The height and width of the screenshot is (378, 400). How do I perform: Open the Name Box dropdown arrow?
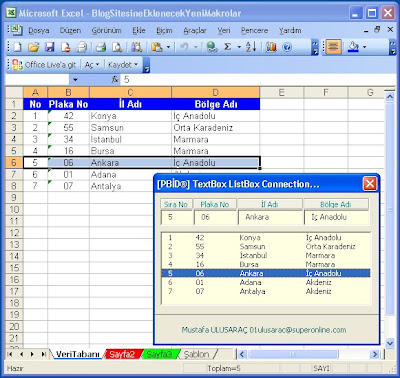tap(75, 80)
